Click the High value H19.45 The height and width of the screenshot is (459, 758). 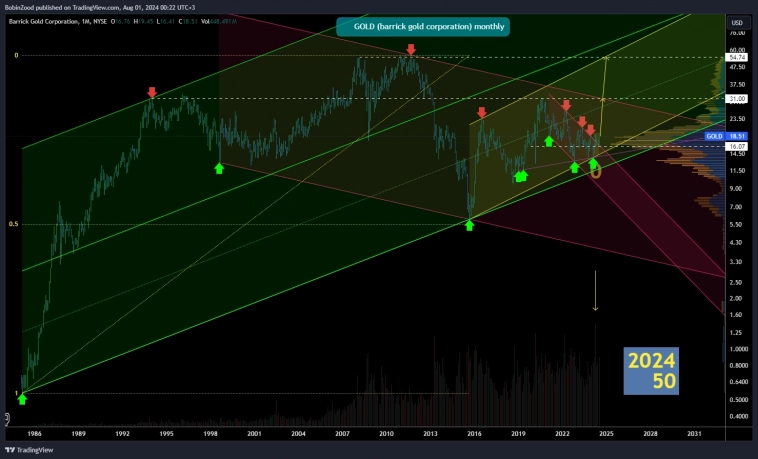pyautogui.click(x=144, y=22)
